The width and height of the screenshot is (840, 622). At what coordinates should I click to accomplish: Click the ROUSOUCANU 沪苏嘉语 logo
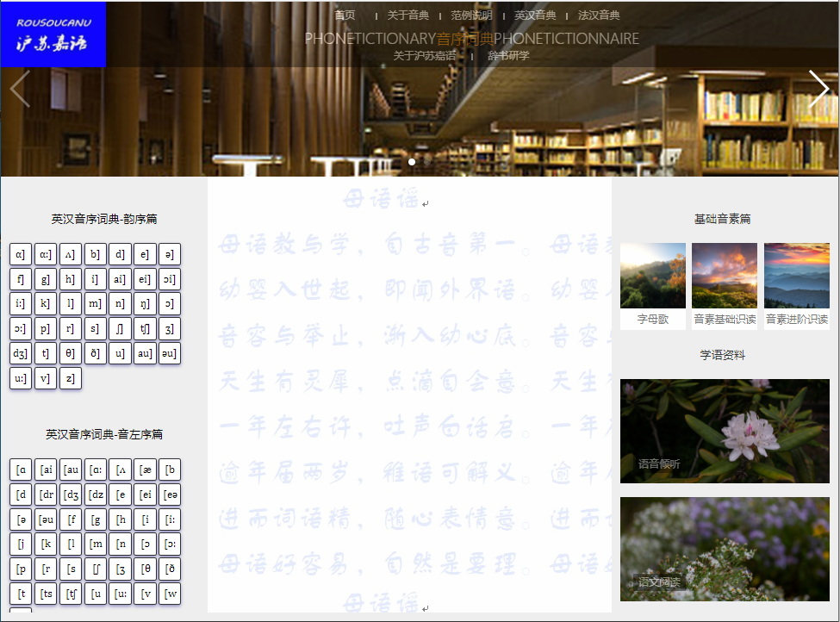[x=53, y=34]
